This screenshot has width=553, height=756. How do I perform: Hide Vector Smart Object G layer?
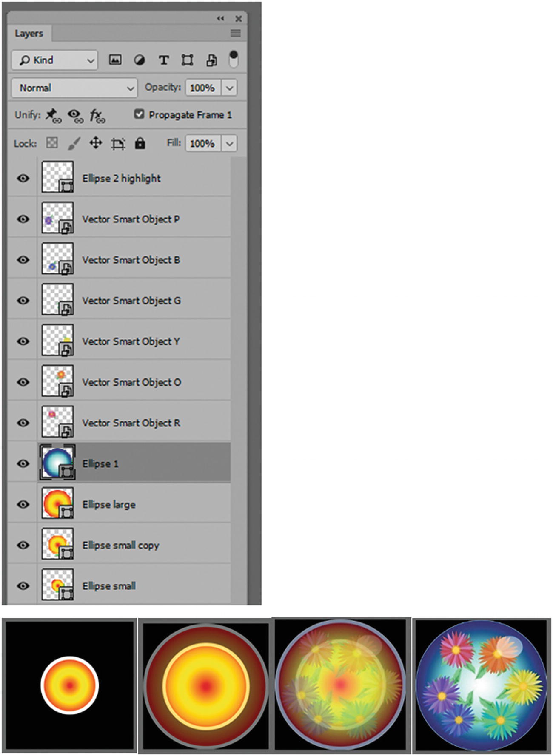tap(23, 301)
